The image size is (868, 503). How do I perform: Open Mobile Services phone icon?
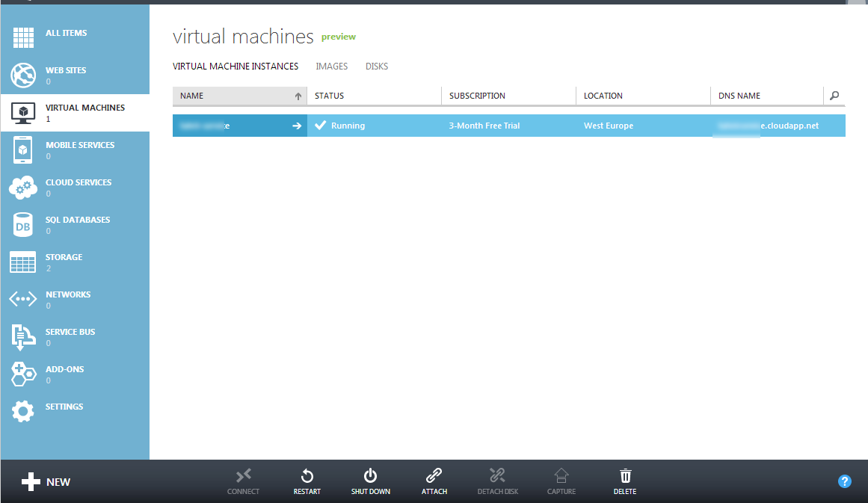(x=22, y=150)
